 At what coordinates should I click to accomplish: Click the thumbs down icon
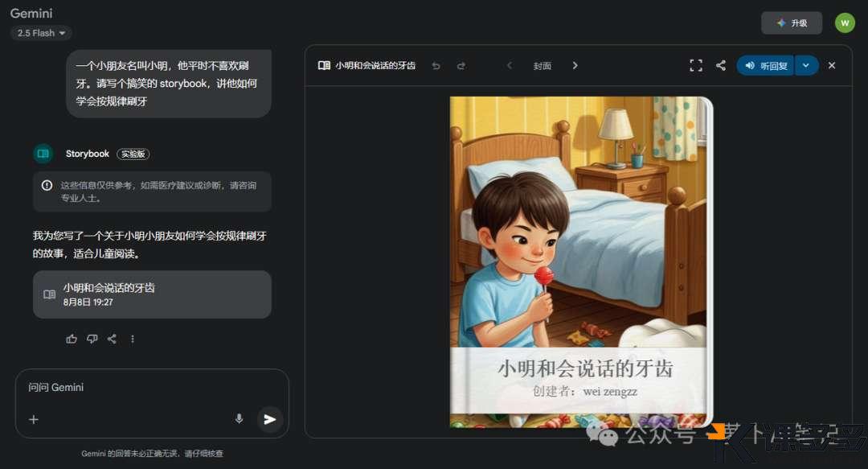click(92, 339)
